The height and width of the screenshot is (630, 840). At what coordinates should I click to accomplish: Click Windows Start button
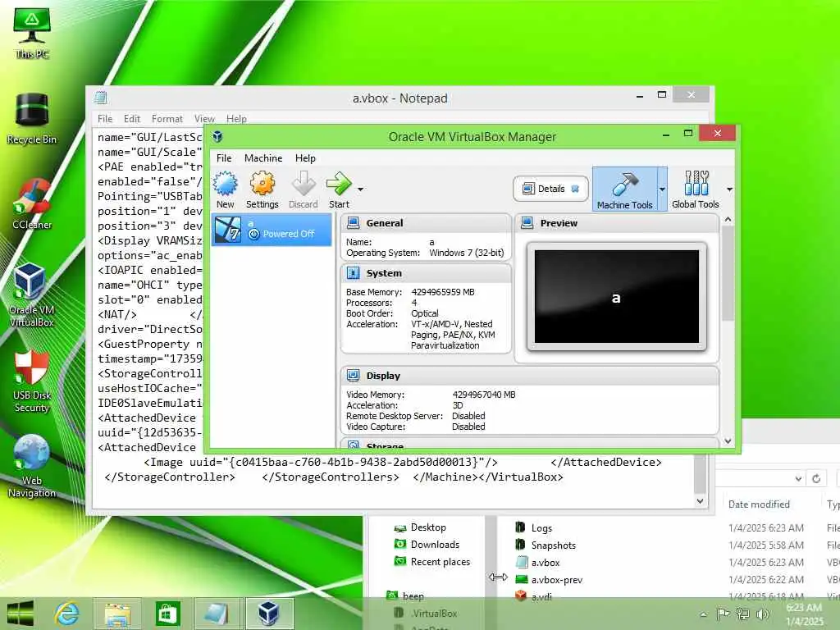(x=21, y=613)
